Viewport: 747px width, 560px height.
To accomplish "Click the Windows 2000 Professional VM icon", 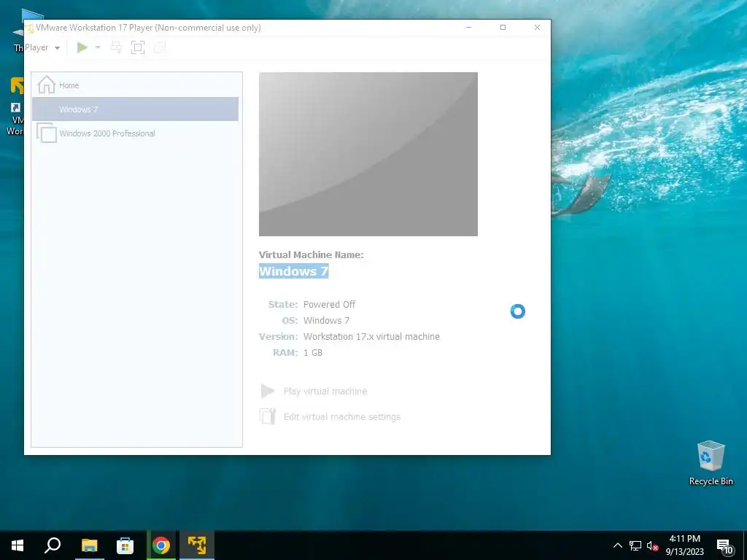I will pos(47,133).
